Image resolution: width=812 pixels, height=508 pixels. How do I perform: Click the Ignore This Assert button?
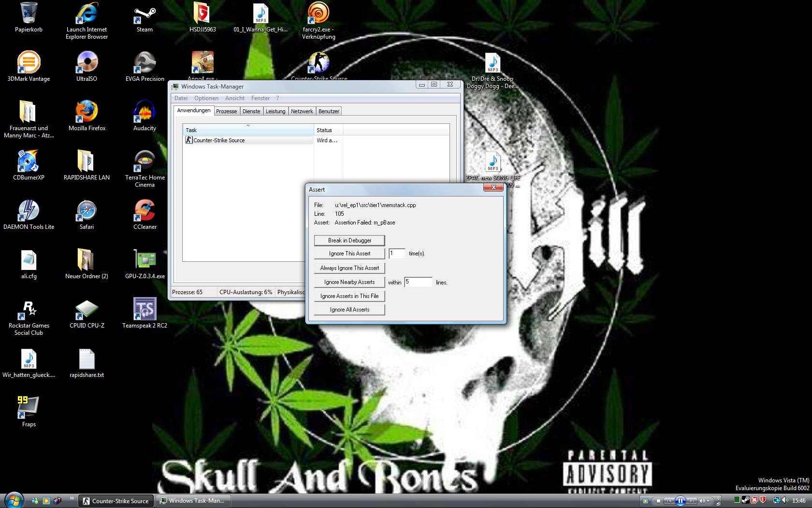coord(349,254)
